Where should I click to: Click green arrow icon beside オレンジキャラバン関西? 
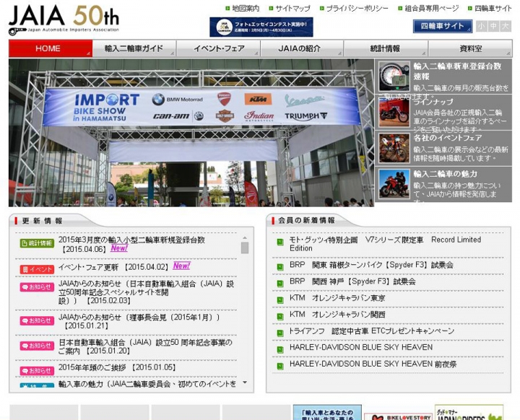280,317
